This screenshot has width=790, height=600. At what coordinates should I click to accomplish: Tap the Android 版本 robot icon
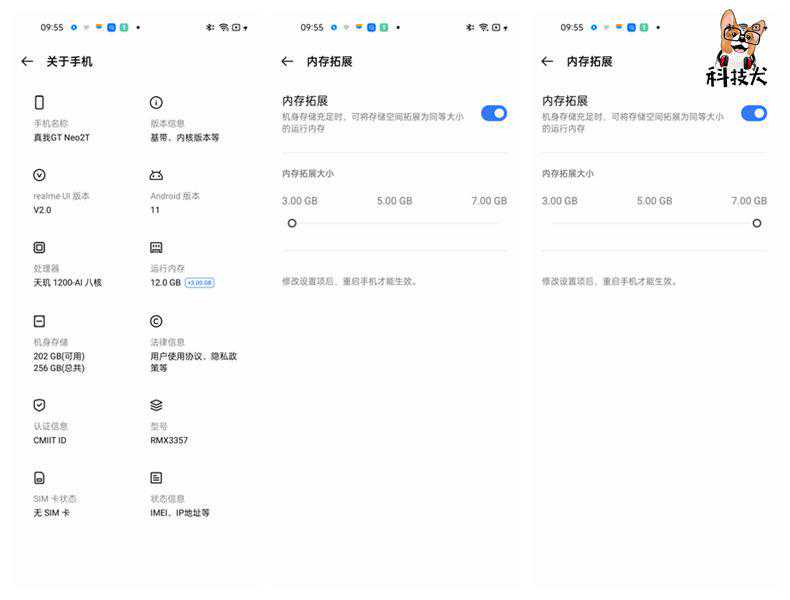point(156,175)
